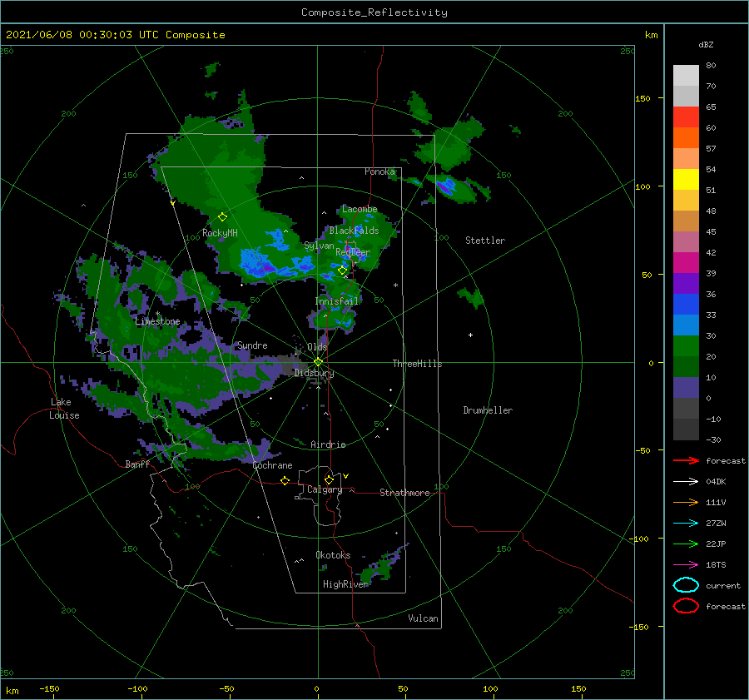Viewport: 749px width, 700px height.
Task: Click the Lake Louise label
Action: click(64, 409)
